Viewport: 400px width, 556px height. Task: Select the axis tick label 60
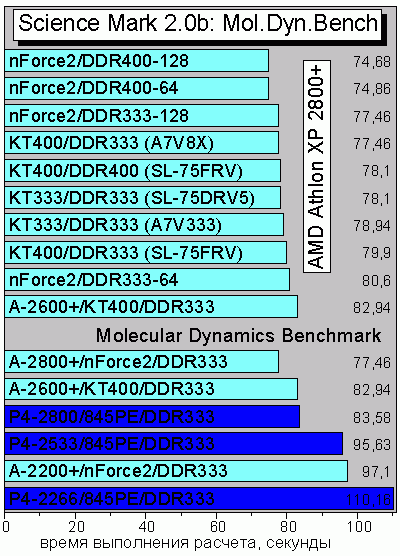click(217, 527)
